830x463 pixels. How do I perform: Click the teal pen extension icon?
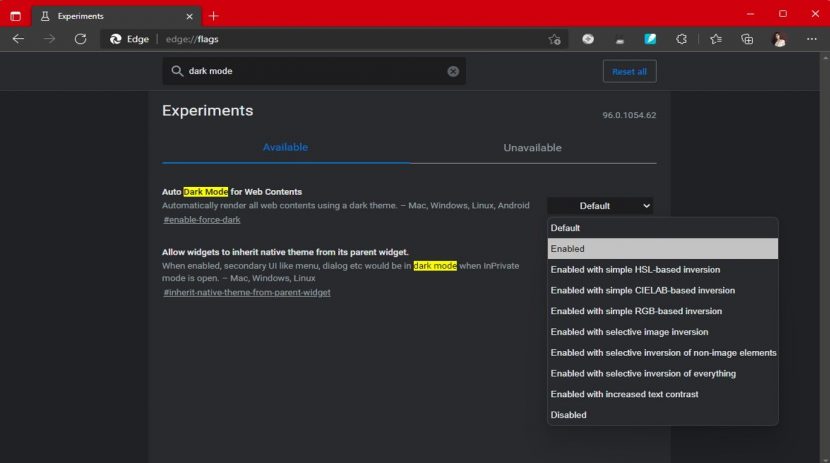click(x=650, y=39)
